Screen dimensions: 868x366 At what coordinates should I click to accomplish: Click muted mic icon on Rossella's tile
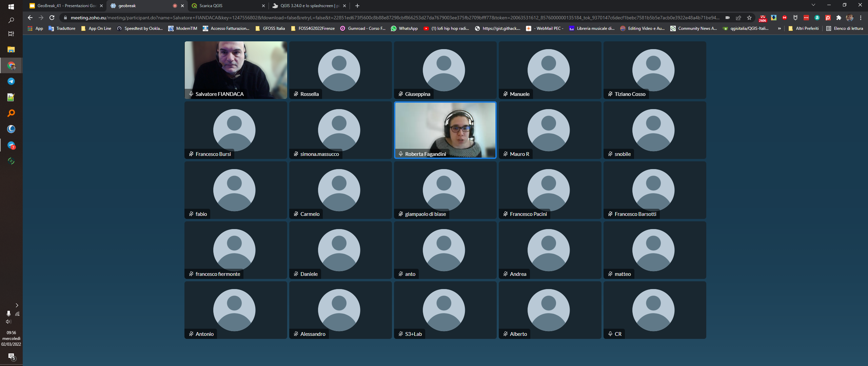(x=296, y=94)
